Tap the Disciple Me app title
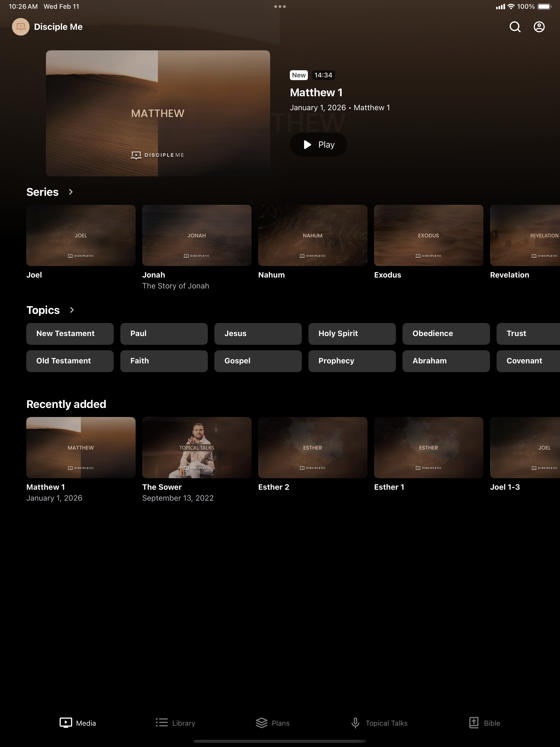This screenshot has height=747, width=560. pyautogui.click(x=58, y=27)
